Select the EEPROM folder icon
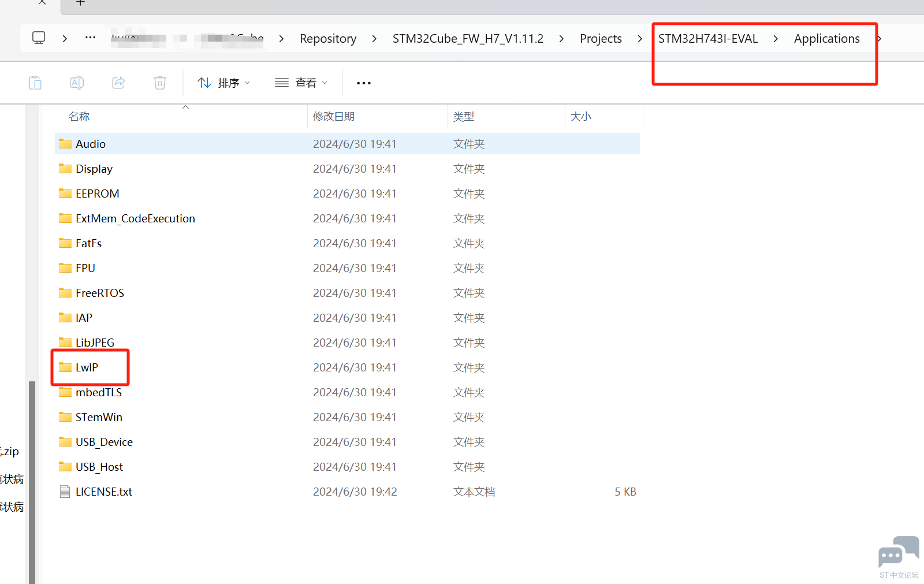Viewport: 924px width, 584px height. (65, 194)
